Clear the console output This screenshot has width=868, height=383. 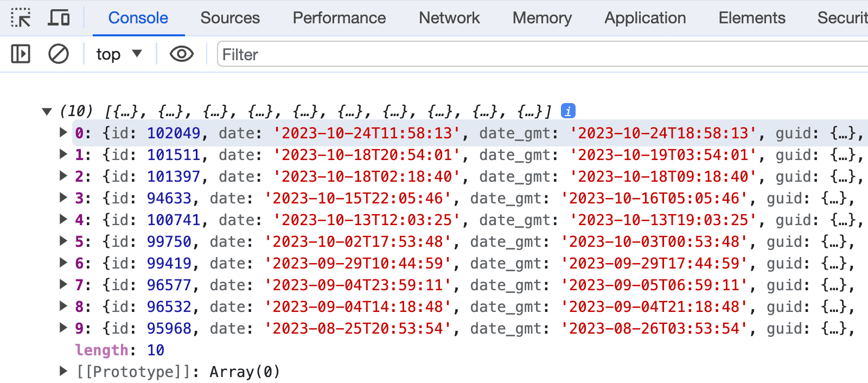click(59, 54)
